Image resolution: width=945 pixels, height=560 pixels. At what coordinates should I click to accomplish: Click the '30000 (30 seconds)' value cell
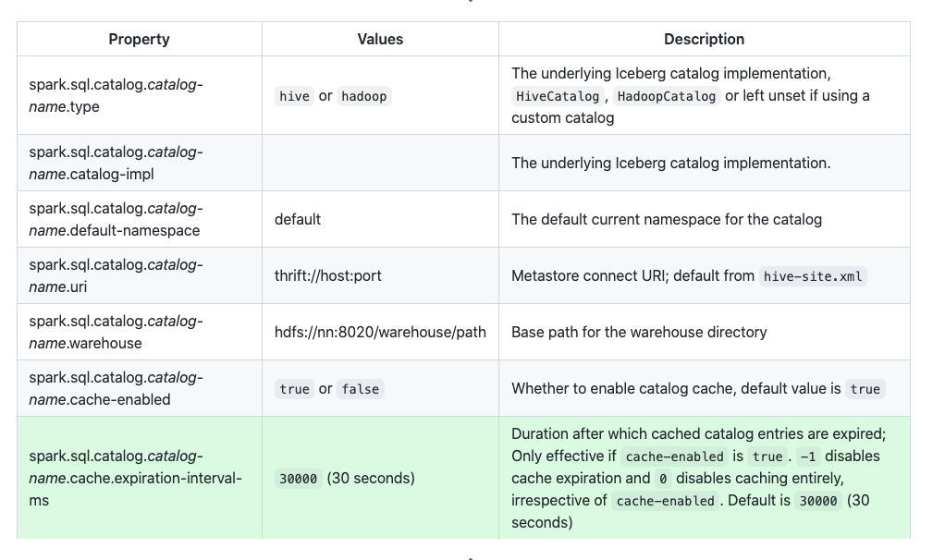(346, 478)
